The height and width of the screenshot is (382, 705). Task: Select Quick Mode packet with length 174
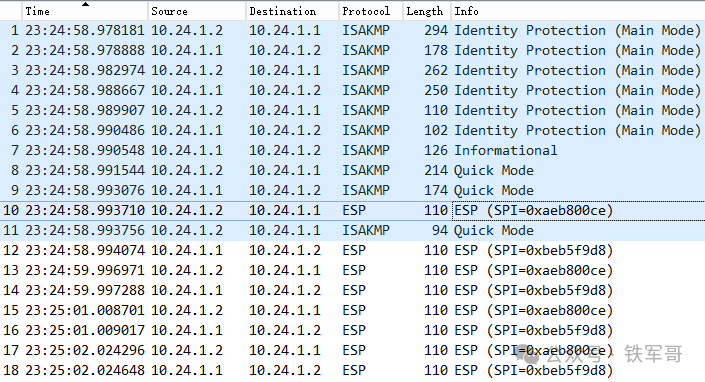(352, 190)
